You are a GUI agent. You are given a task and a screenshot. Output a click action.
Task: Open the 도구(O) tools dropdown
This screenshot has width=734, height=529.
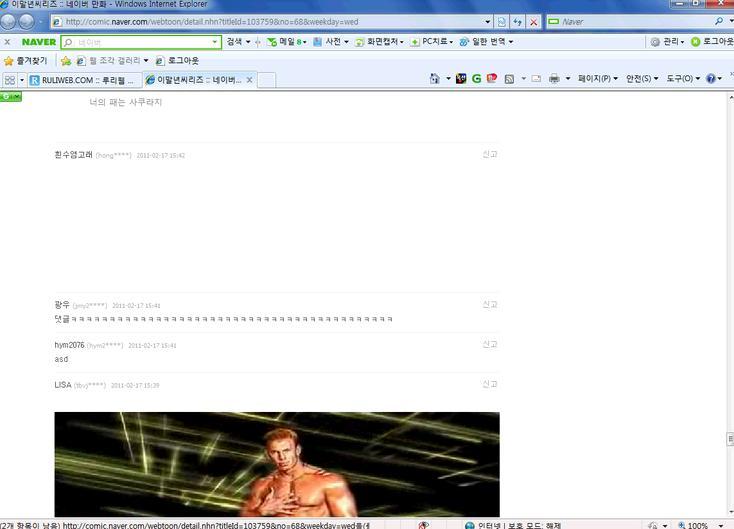click(683, 79)
